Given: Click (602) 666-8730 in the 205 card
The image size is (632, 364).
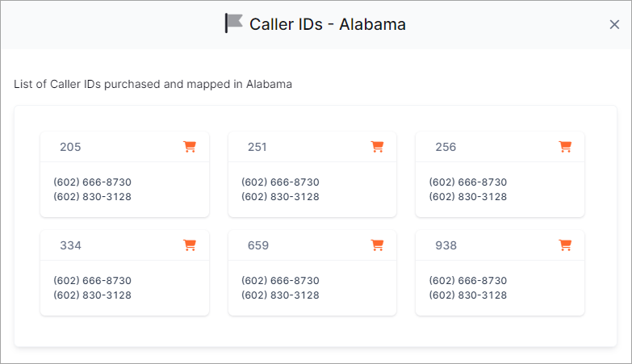Looking at the screenshot, I should [92, 182].
